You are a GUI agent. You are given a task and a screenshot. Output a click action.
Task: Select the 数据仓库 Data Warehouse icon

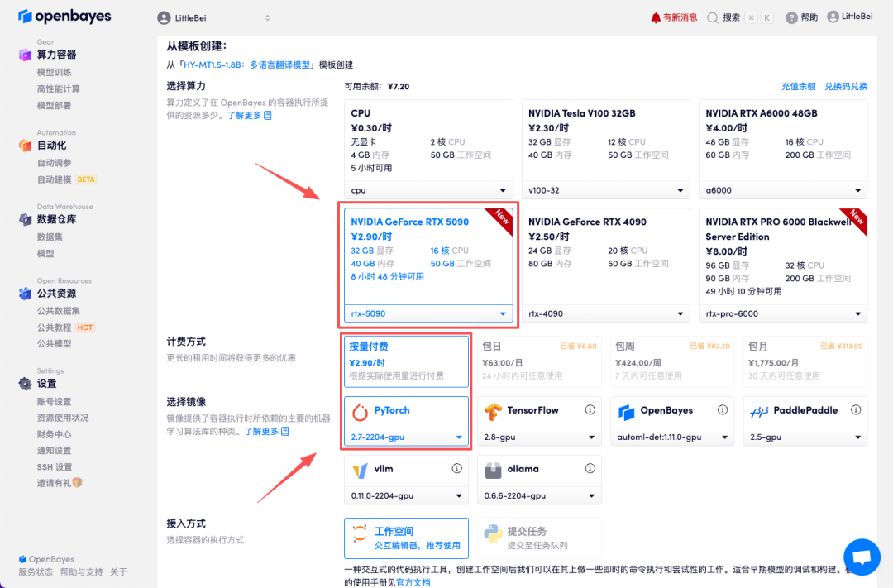click(x=26, y=218)
